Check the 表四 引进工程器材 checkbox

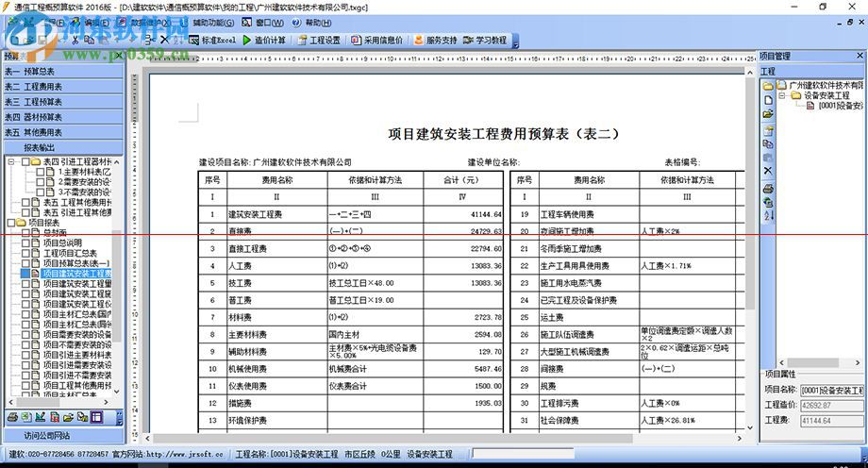[25, 161]
